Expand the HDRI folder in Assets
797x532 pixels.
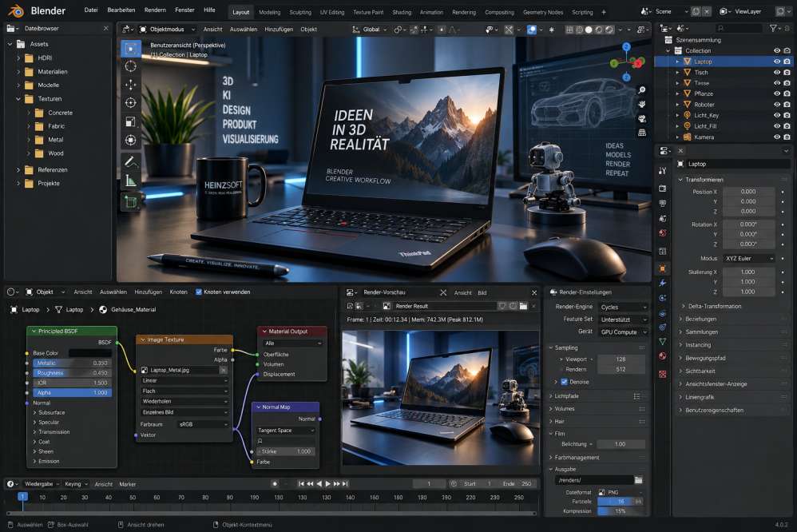[18, 58]
